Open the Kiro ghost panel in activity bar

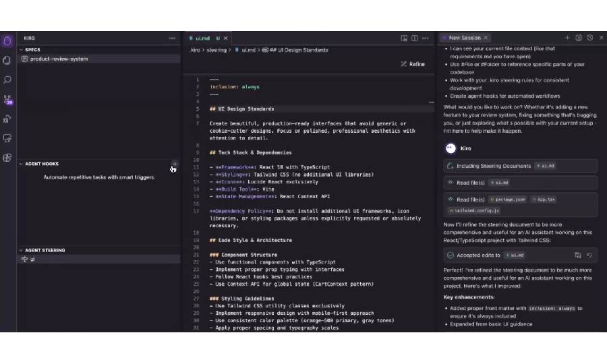pos(7,40)
